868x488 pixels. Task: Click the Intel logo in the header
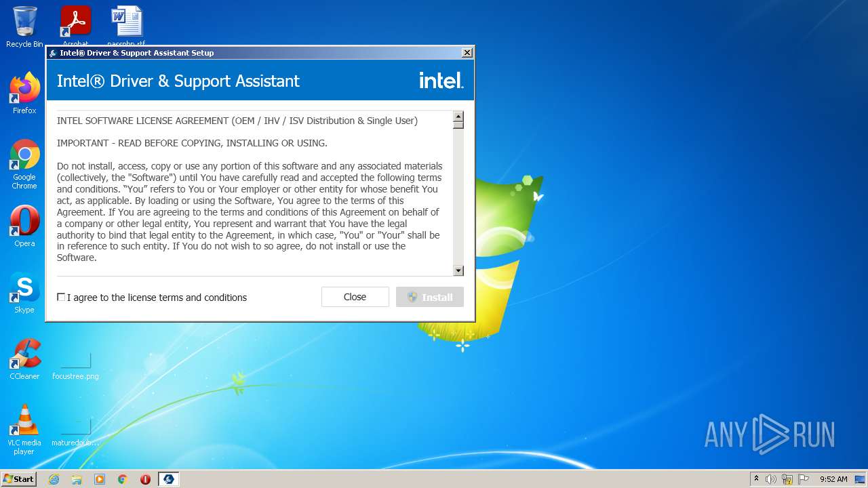(x=441, y=81)
